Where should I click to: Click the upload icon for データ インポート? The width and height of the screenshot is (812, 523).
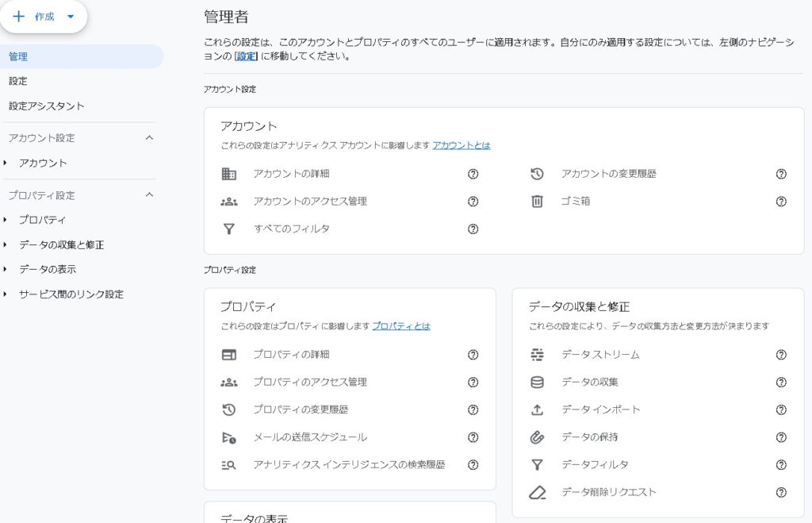pos(537,410)
